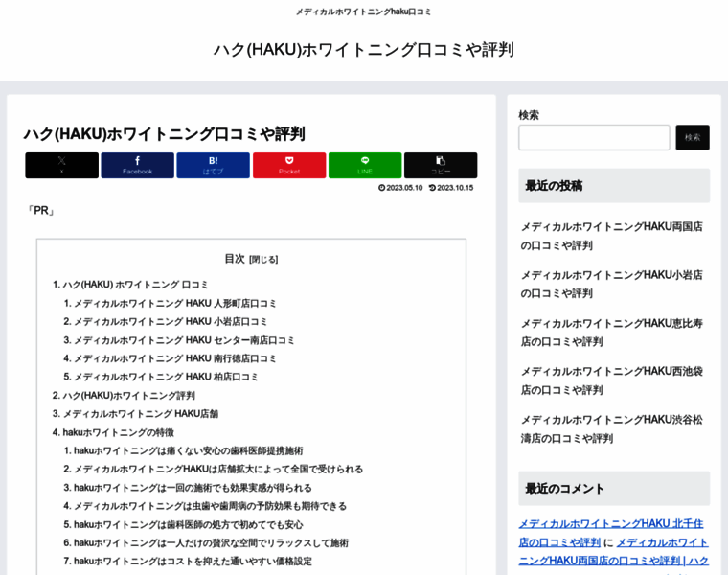Share the article on Facebook

137,165
